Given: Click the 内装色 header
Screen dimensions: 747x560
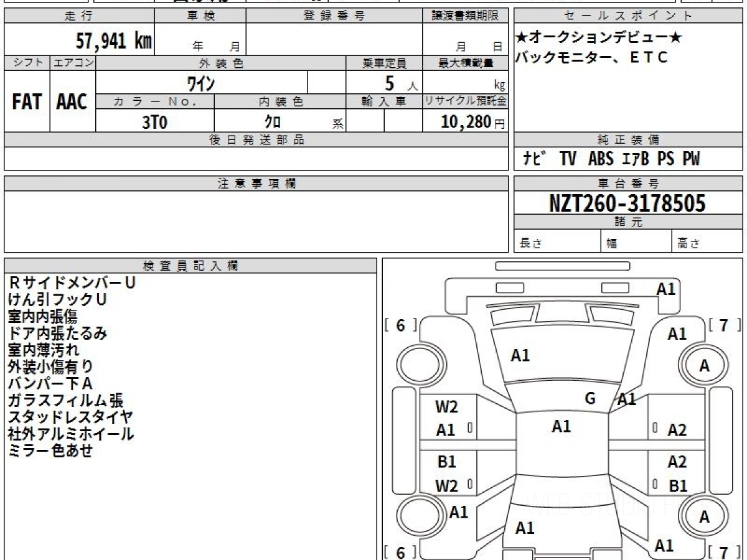Looking at the screenshot, I should [x=280, y=102].
